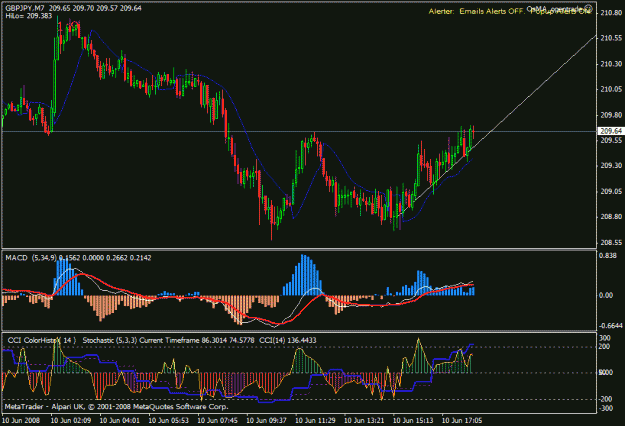The height and width of the screenshot is (426, 625).
Task: Click the 10 Jun 11:29 time label
Action: point(315,420)
